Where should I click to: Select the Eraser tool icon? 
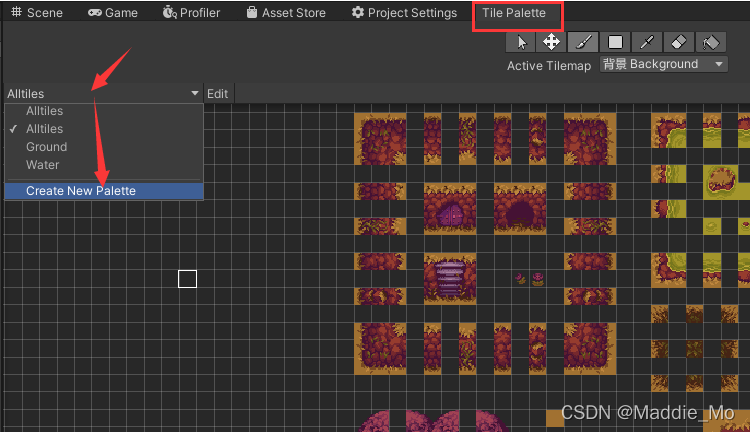pos(679,43)
